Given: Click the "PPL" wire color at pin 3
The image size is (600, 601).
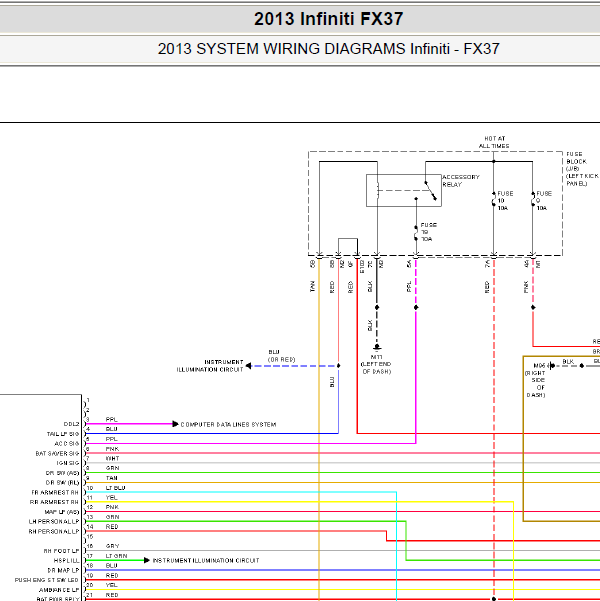Looking at the screenshot, I should click(x=112, y=419).
